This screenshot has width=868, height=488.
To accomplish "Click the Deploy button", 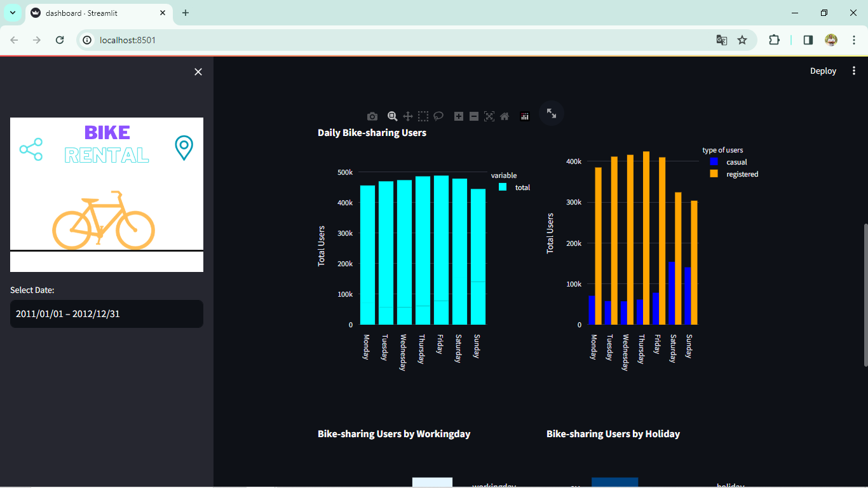I will [823, 71].
